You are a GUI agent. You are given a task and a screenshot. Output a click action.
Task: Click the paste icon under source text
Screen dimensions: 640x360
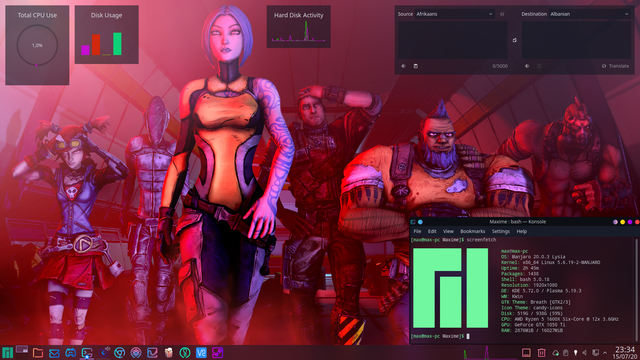[x=416, y=66]
